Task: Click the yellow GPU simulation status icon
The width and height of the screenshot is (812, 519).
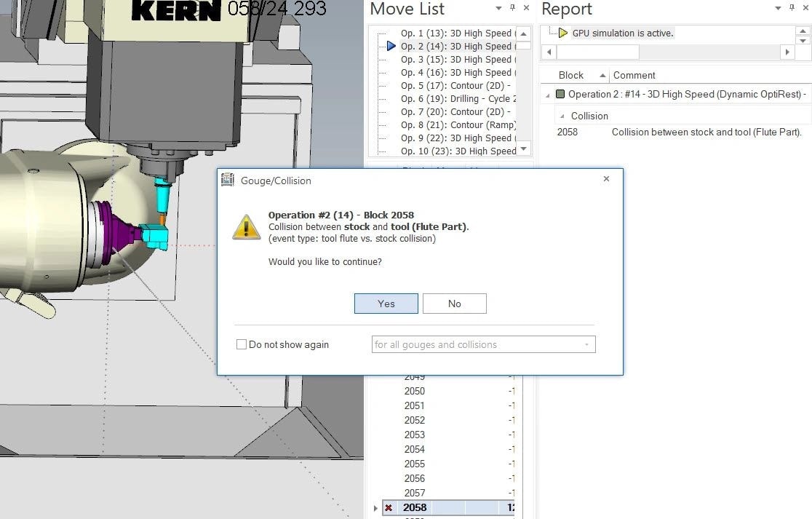Action: (x=563, y=33)
